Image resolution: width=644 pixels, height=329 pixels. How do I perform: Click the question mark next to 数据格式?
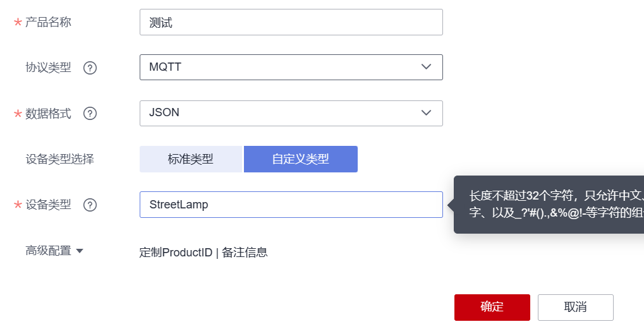(x=90, y=114)
